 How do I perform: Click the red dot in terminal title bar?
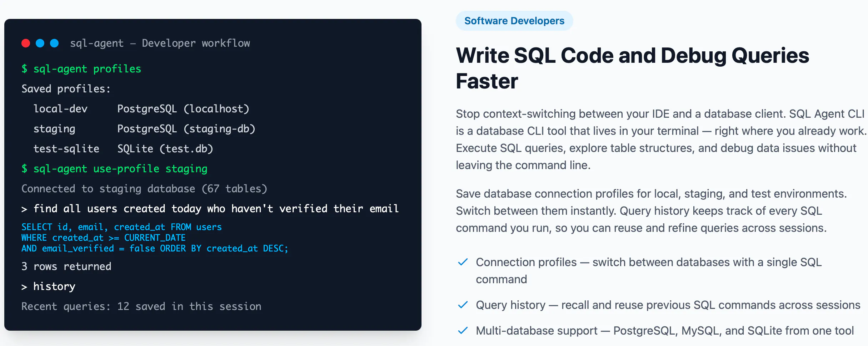pyautogui.click(x=26, y=43)
